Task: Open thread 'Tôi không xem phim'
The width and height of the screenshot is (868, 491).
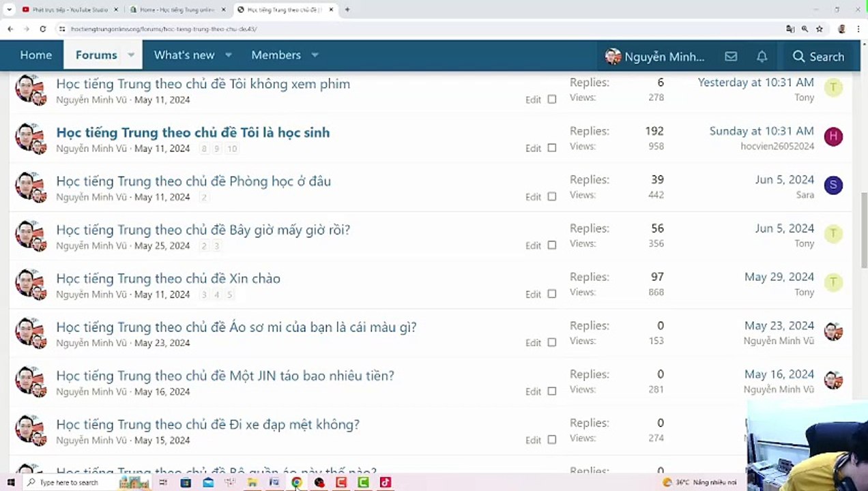Action: 203,84
